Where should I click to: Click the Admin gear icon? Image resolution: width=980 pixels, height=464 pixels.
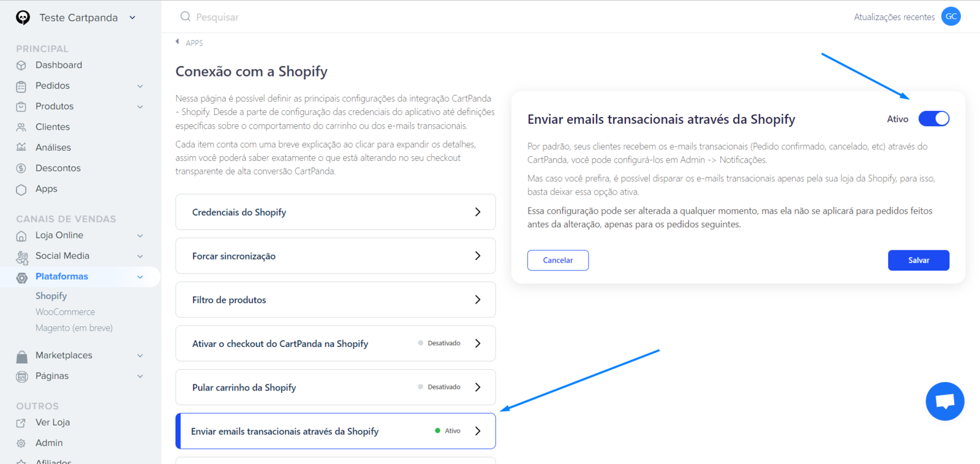point(21,443)
